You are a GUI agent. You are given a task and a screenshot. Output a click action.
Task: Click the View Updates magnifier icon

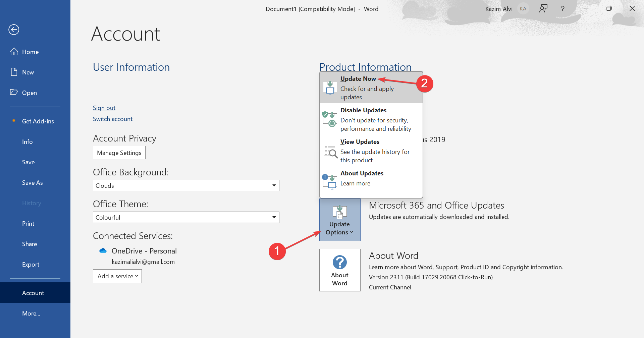click(x=330, y=151)
